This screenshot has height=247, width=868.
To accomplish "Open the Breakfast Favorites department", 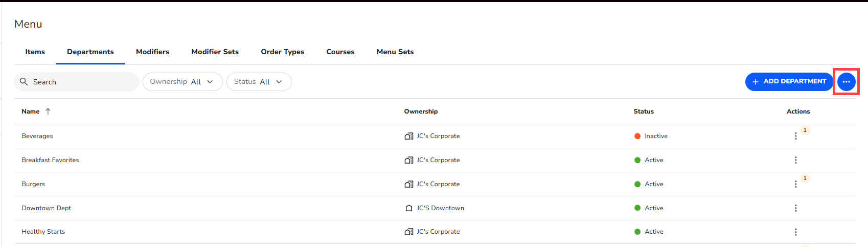I will 50,160.
